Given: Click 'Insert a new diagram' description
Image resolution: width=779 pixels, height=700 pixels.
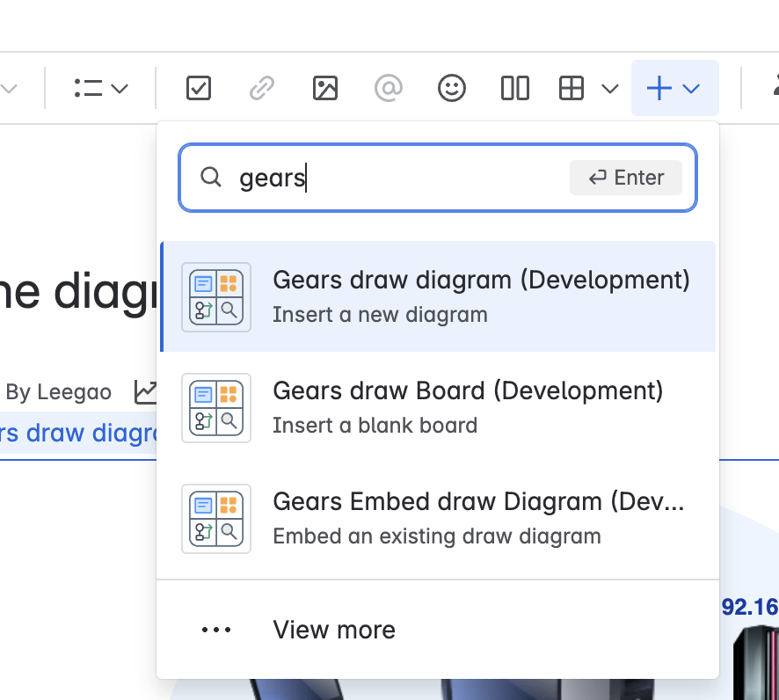Looking at the screenshot, I should click(380, 315).
